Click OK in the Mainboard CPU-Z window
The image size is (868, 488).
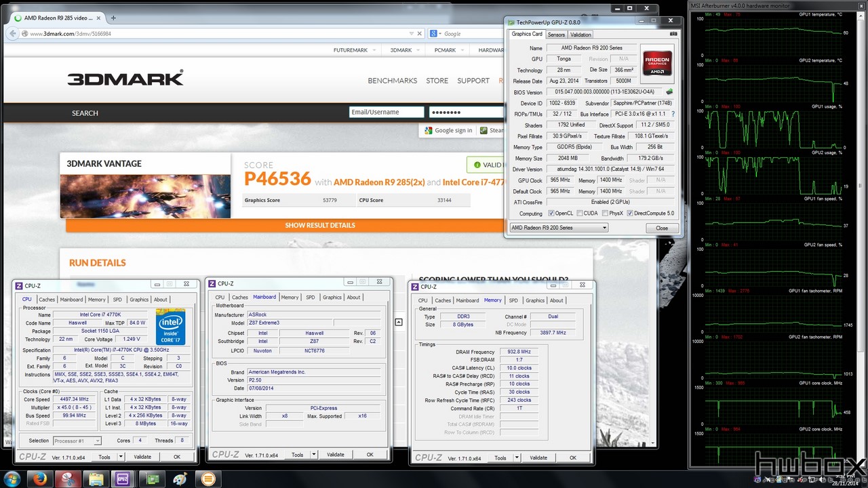click(370, 455)
